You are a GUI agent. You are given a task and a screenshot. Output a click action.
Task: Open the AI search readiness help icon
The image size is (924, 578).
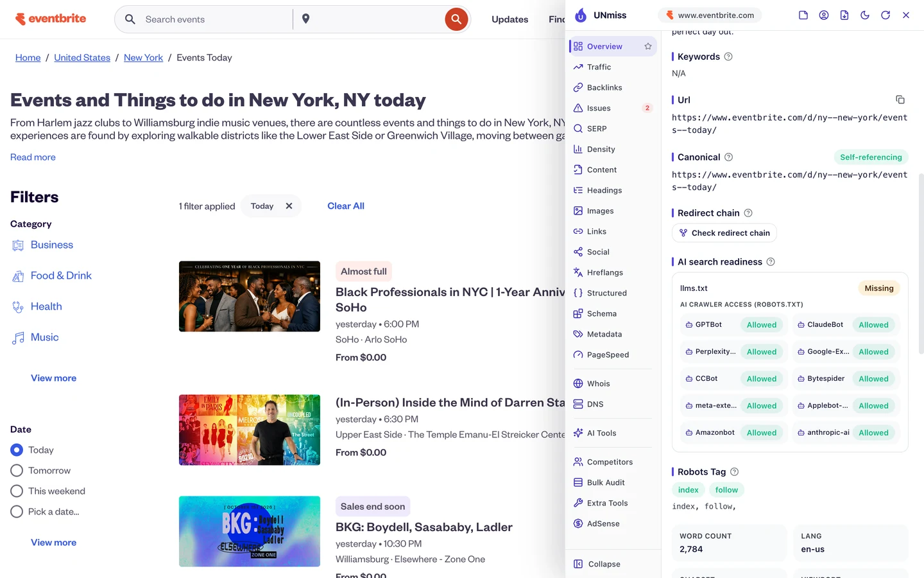pyautogui.click(x=771, y=262)
